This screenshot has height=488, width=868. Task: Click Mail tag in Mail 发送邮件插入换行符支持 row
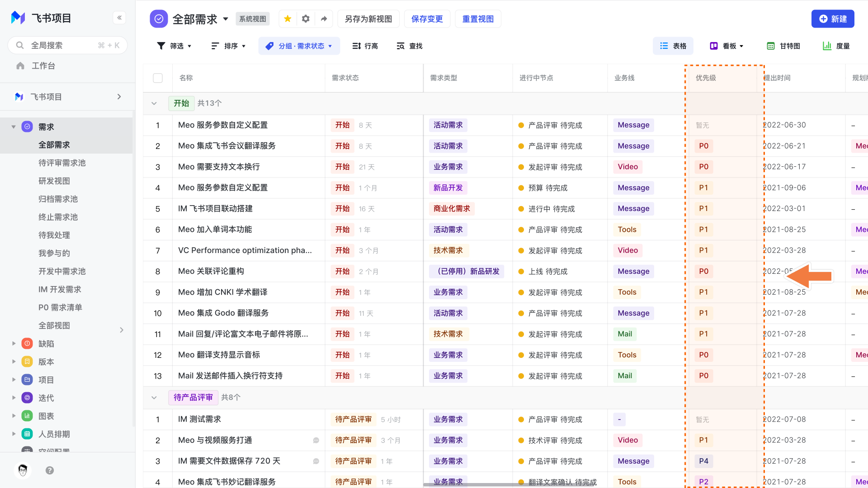point(625,376)
